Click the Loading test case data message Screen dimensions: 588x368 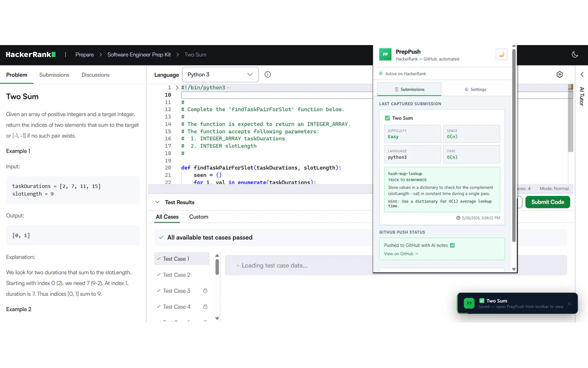tap(275, 265)
